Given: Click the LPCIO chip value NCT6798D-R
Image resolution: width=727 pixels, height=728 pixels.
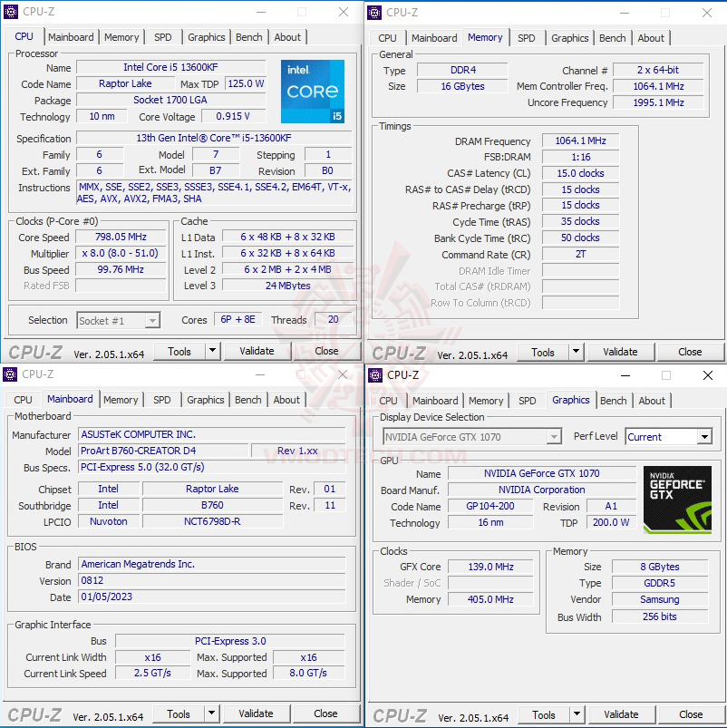Looking at the screenshot, I should tap(212, 521).
